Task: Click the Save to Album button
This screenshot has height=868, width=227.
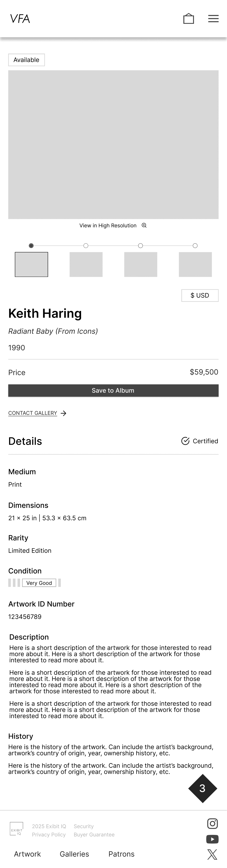Action: coord(113,391)
